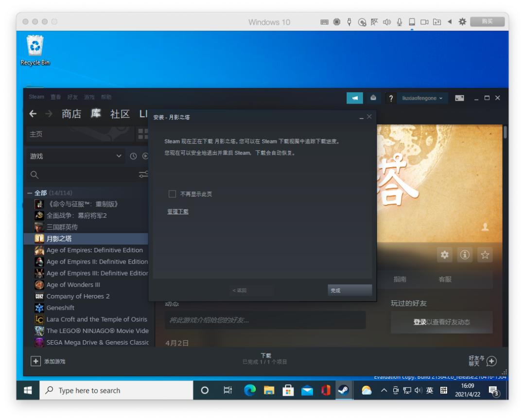Click the activity post input field
This screenshot has height=420, width=525.
coord(265,320)
